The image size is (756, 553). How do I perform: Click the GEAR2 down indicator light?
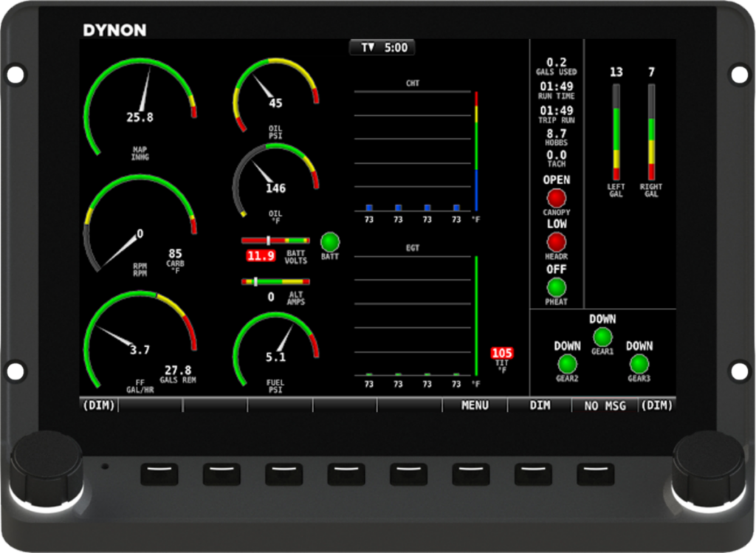(567, 364)
